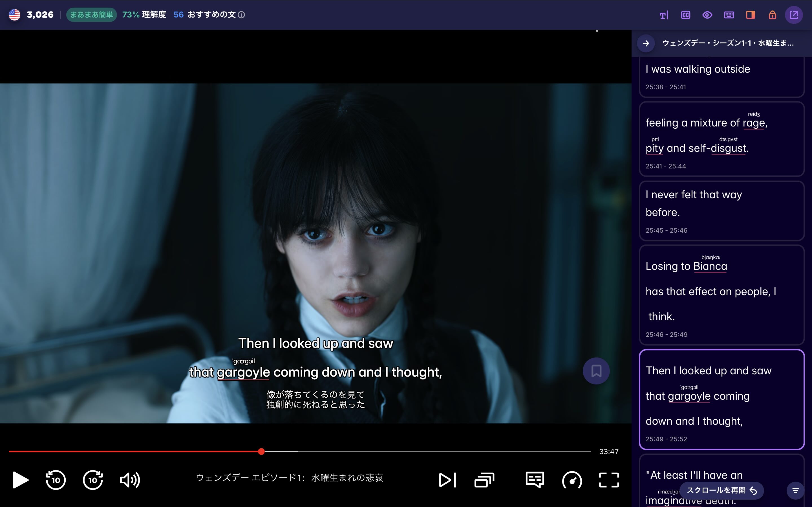Screen dimensions: 812x507
Task: Toggle the lock icon
Action: click(x=773, y=14)
